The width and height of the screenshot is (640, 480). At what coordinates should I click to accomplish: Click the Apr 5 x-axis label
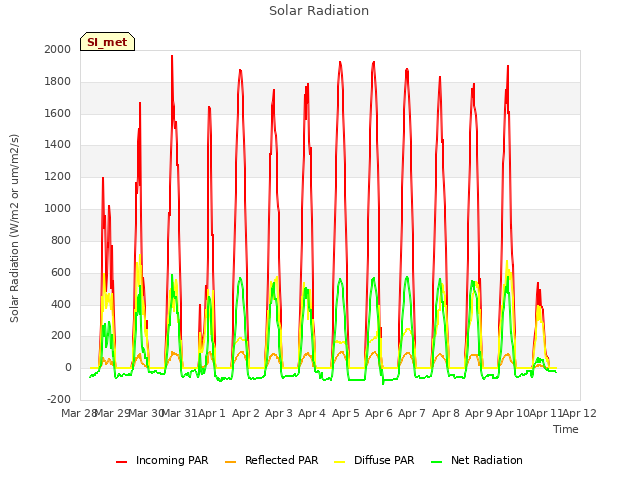coord(346,413)
